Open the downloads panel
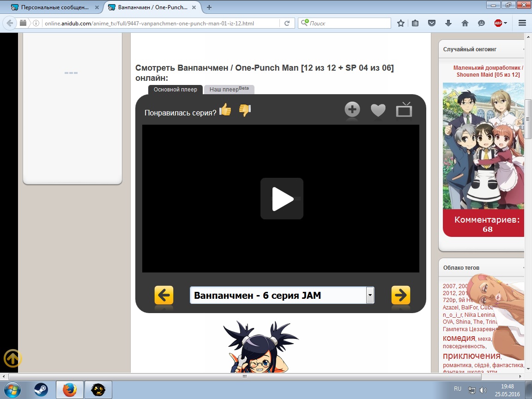Image resolution: width=532 pixels, height=399 pixels. pyautogui.click(x=448, y=23)
